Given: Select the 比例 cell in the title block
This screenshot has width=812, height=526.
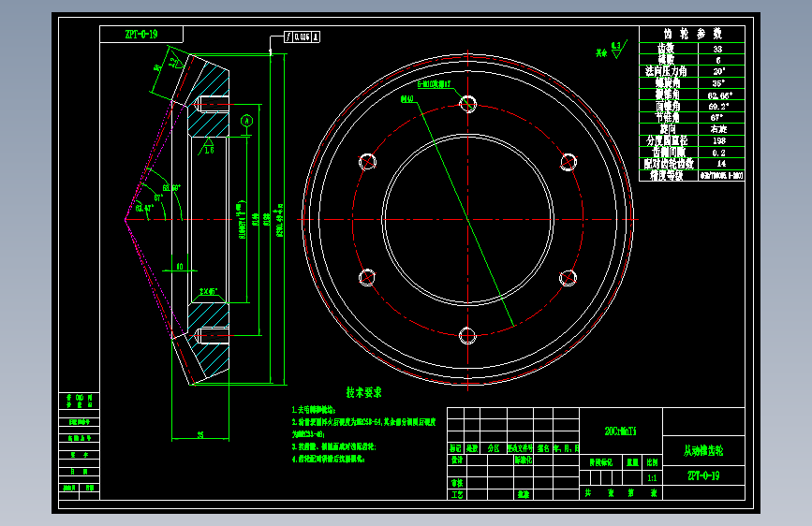Looking at the screenshot, I should (x=652, y=462).
